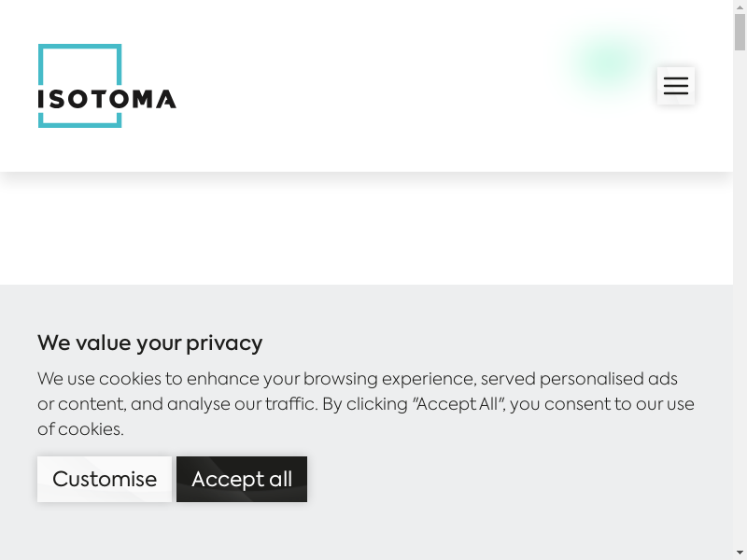747x560 pixels.
Task: Click the cookie consent description paragraph
Action: point(365,404)
